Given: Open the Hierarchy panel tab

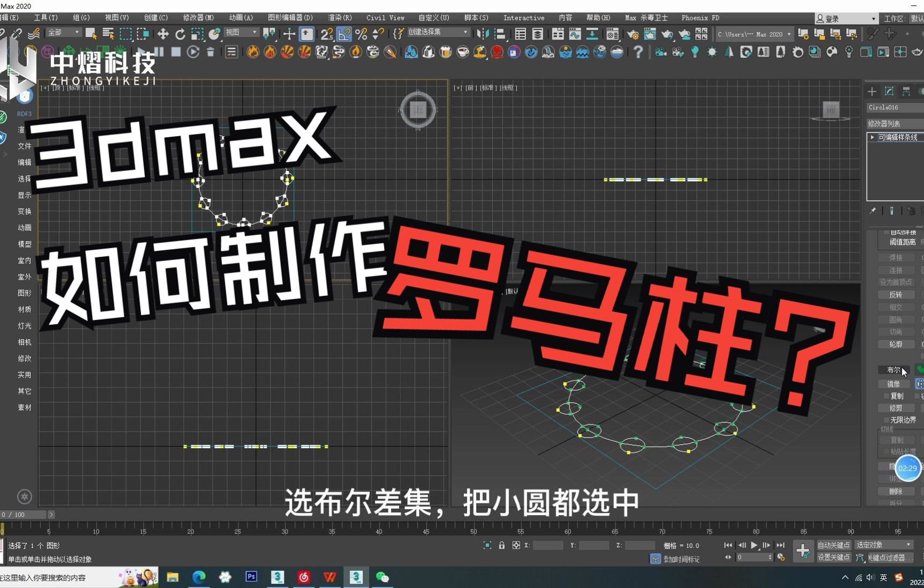Looking at the screenshot, I should pyautogui.click(x=906, y=91).
